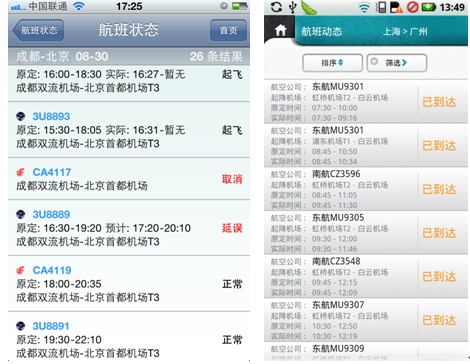470x364 pixels.
Task: Tap the 26 条结果 result count
Action: click(216, 56)
